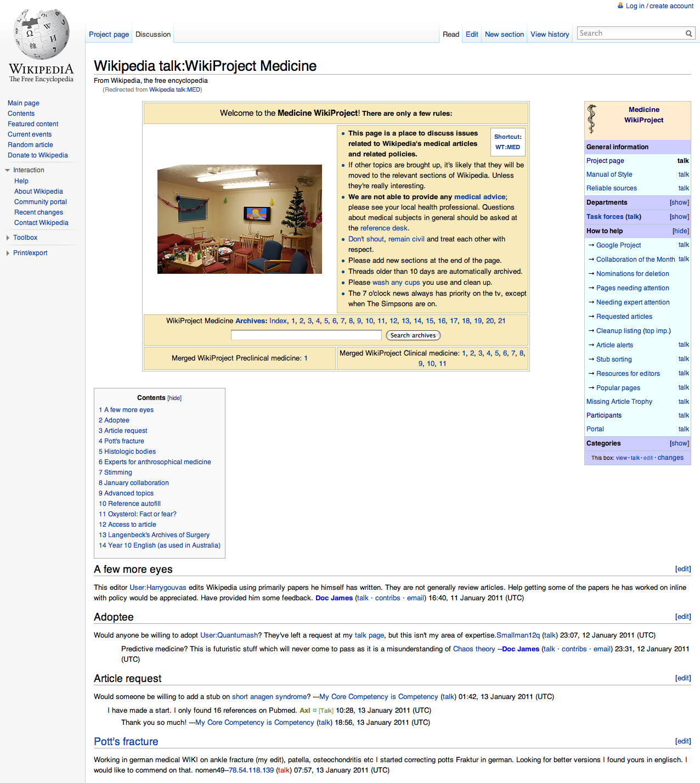Expand the Print/export sidebar menu

[x=30, y=253]
